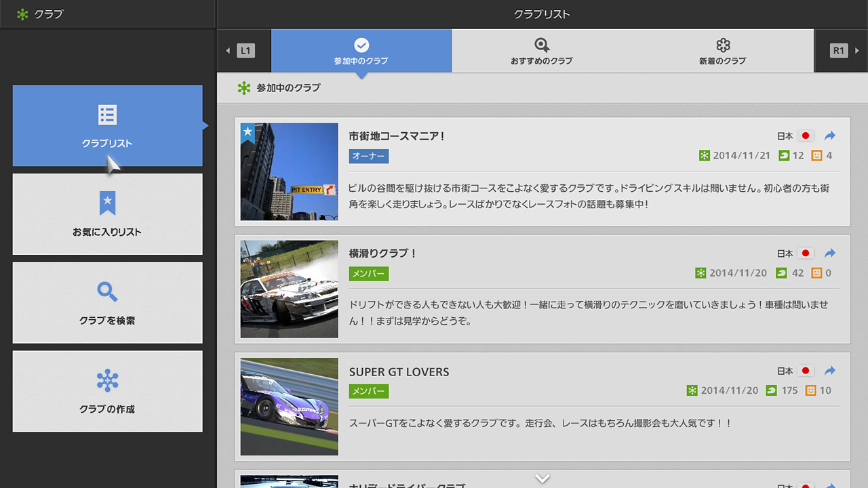The height and width of the screenshot is (488, 868).
Task: Click Japan flag on SUPER GT LOVERS row
Action: [805, 371]
